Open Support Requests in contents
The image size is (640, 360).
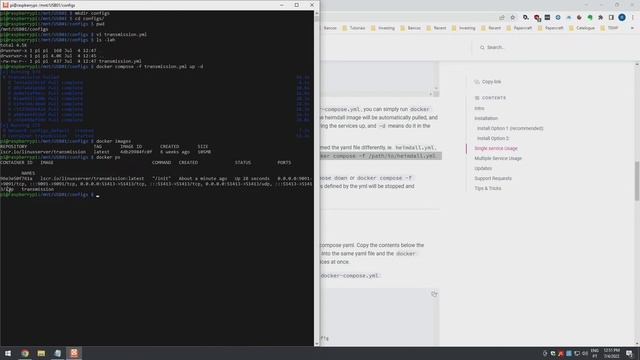[x=493, y=178]
